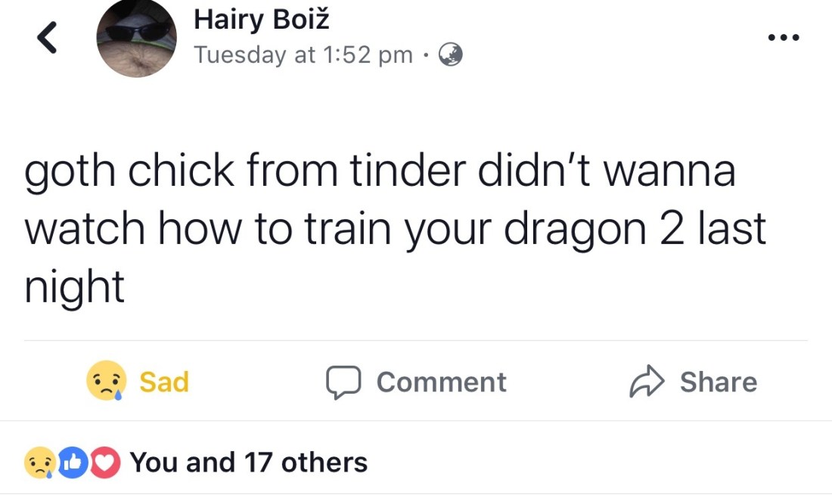The image size is (832, 504).
Task: Tap the red heart love reaction icon
Action: click(x=105, y=462)
